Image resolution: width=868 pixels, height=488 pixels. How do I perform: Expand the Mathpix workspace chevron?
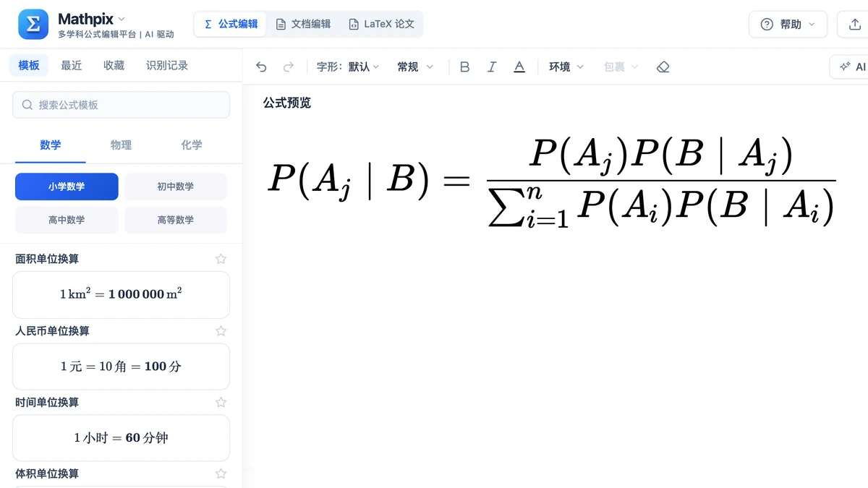tap(122, 19)
